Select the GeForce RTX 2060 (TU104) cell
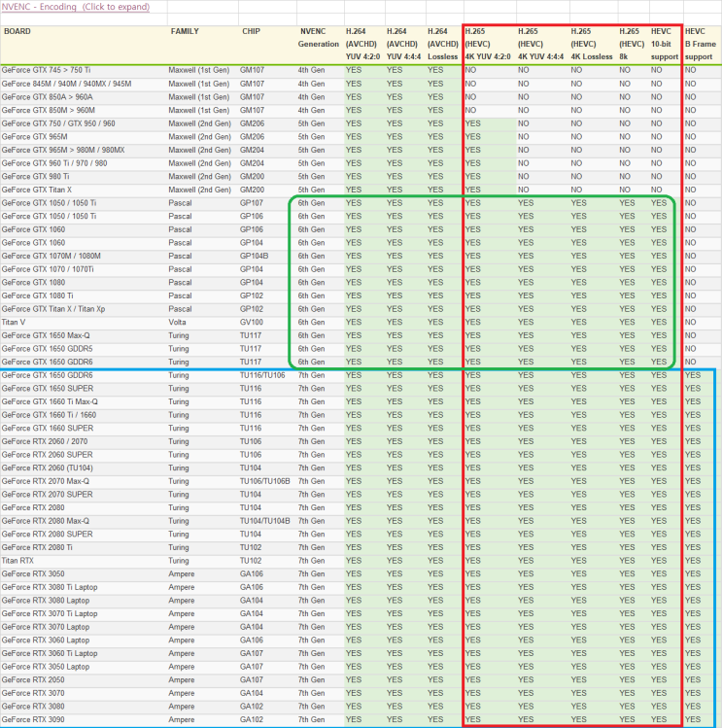 click(47, 468)
